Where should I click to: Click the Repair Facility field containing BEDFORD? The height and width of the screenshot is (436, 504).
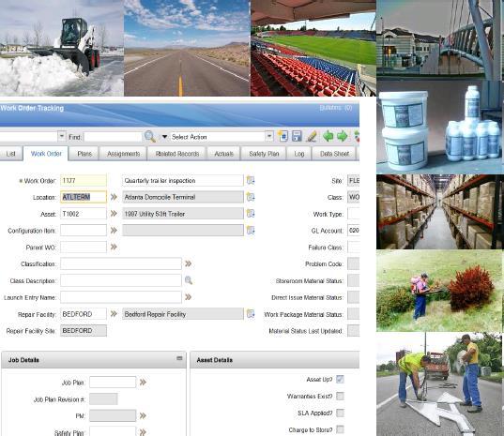pyautogui.click(x=84, y=314)
